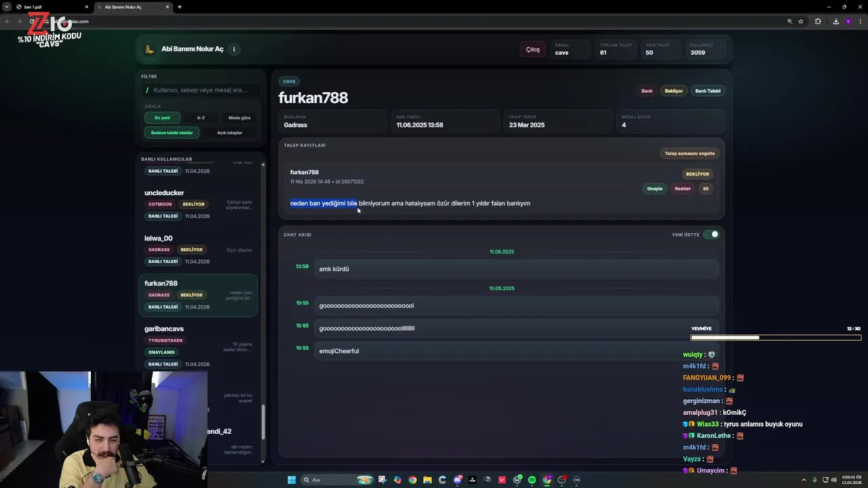Select the Moda göre sort option
The width and height of the screenshot is (868, 488).
click(x=239, y=118)
